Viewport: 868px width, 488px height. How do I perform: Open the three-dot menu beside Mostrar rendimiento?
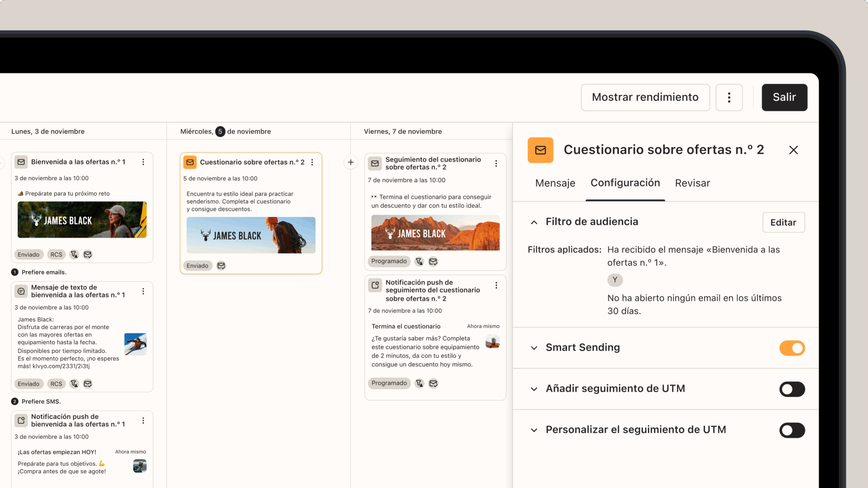[x=729, y=97]
